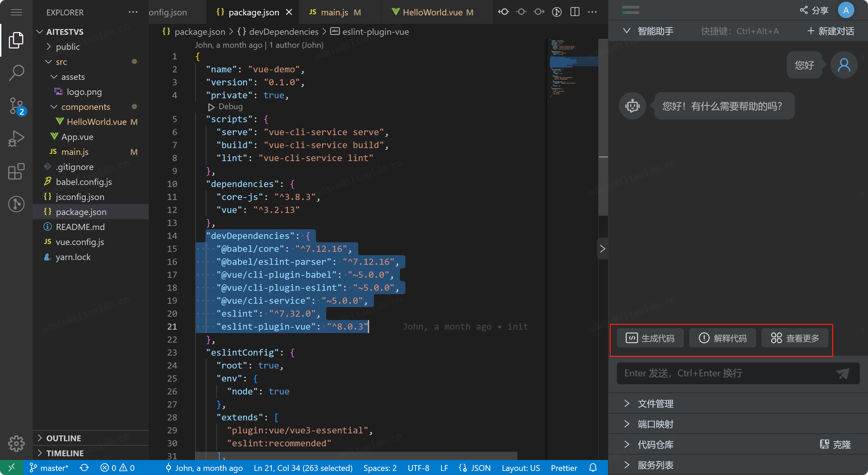Image resolution: width=868 pixels, height=475 pixels.
Task: Click the 生成代码 button
Action: 650,338
